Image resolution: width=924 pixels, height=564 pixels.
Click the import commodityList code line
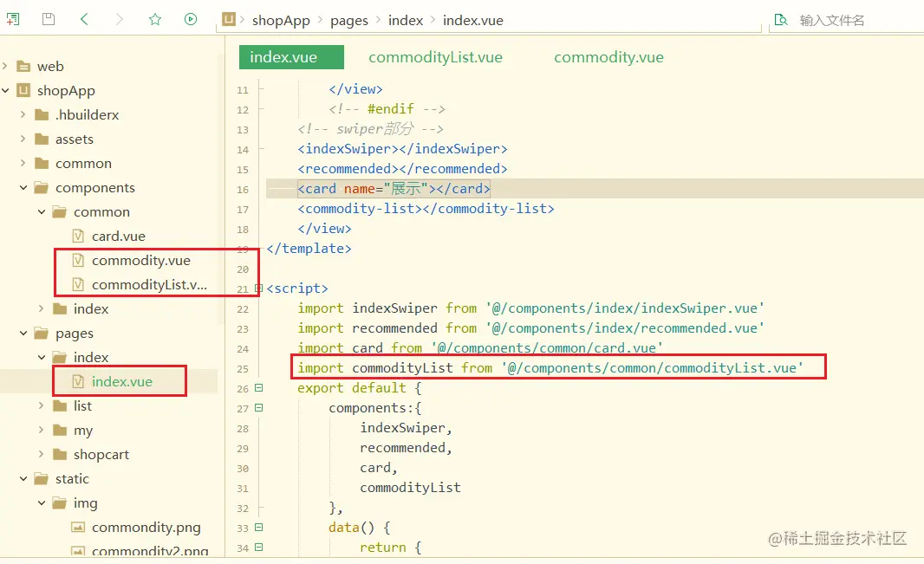(x=550, y=368)
